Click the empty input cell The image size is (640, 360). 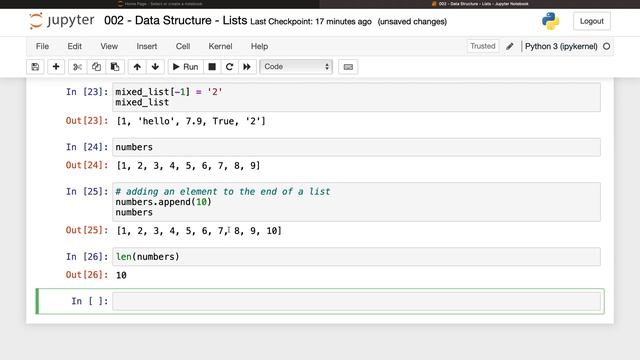tap(356, 301)
